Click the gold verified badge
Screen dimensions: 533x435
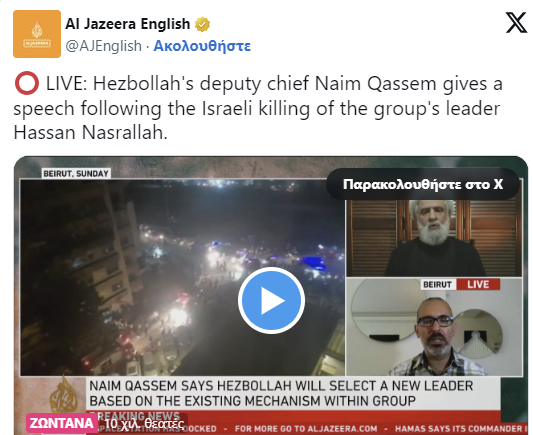(x=202, y=24)
